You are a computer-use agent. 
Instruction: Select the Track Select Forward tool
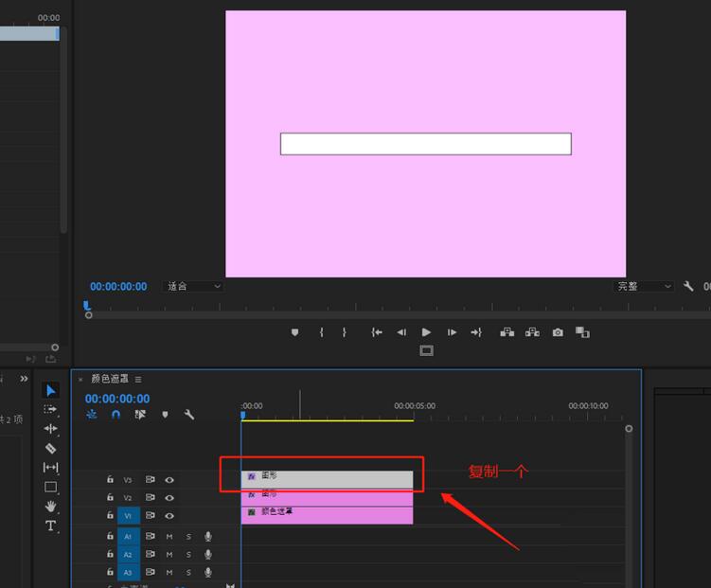pos(50,409)
